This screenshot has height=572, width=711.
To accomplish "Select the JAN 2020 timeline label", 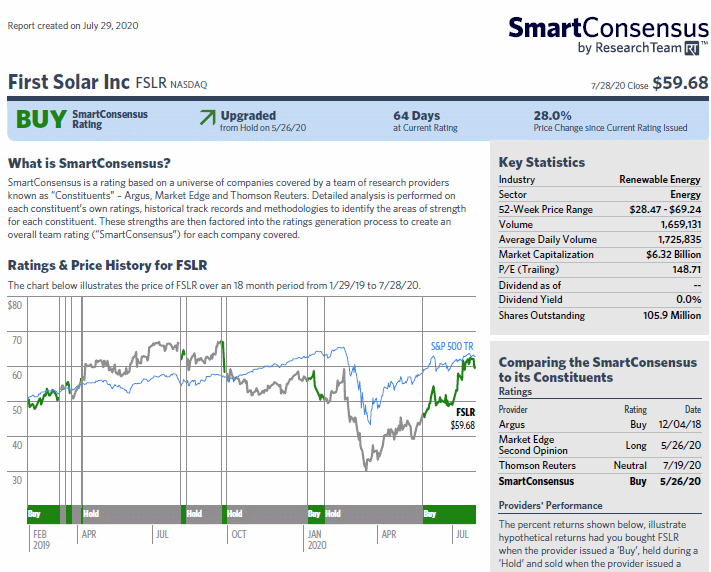I will 317,539.
